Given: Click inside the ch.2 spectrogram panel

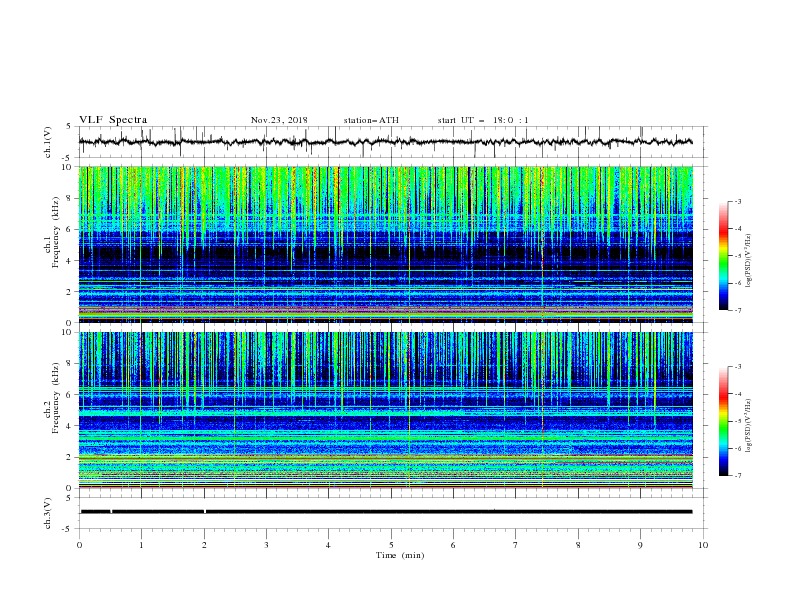Looking at the screenshot, I should tap(385, 410).
